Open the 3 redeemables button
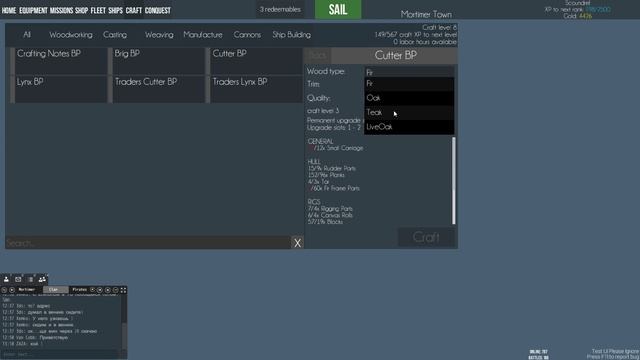 click(x=280, y=9)
